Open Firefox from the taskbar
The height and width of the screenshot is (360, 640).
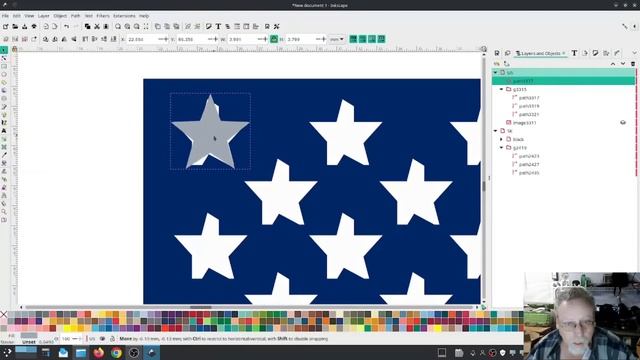tap(98, 353)
